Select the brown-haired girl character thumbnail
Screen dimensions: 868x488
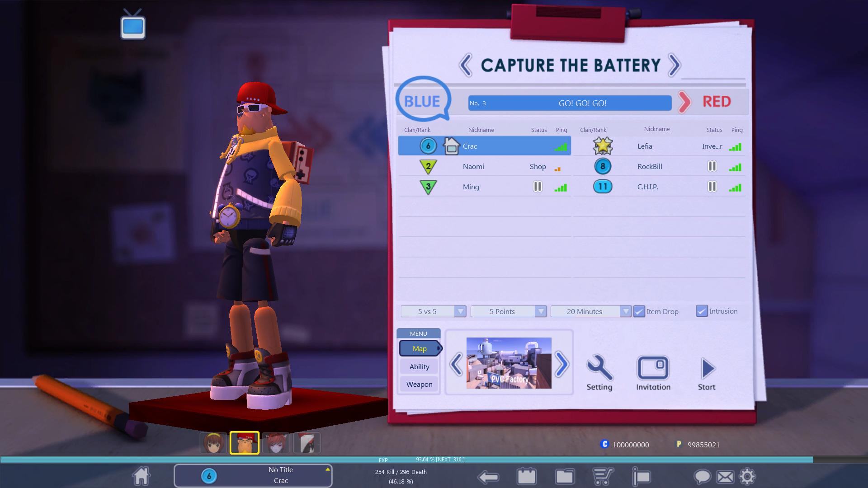(x=213, y=443)
